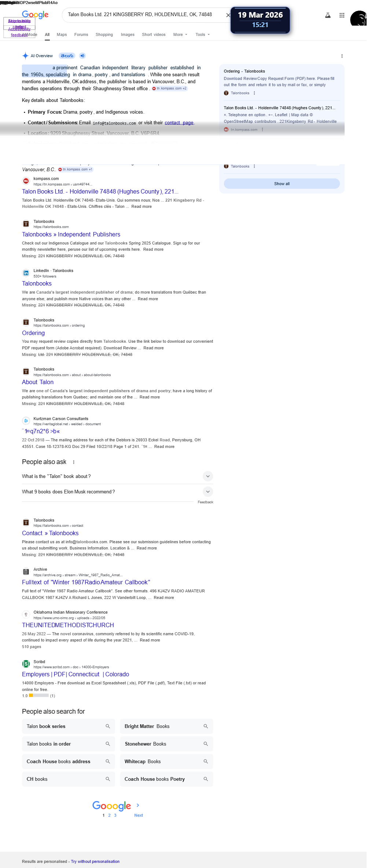Click 'Try without personalisation' link
Screen dimensions: 371x868
point(95,861)
